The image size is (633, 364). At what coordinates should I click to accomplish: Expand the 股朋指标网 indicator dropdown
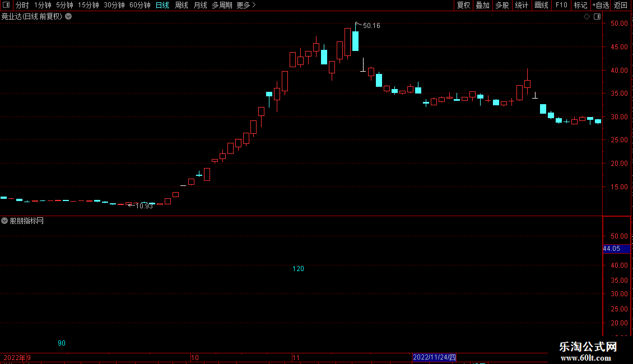[4, 221]
